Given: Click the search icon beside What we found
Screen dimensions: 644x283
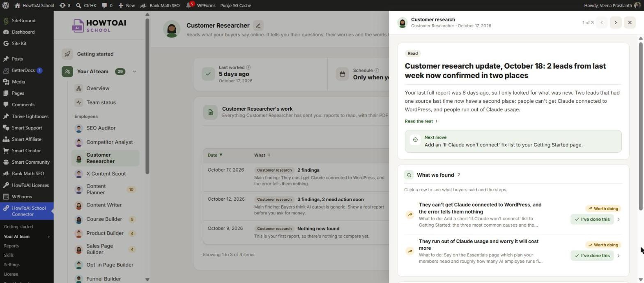Looking at the screenshot, I should click(x=409, y=175).
